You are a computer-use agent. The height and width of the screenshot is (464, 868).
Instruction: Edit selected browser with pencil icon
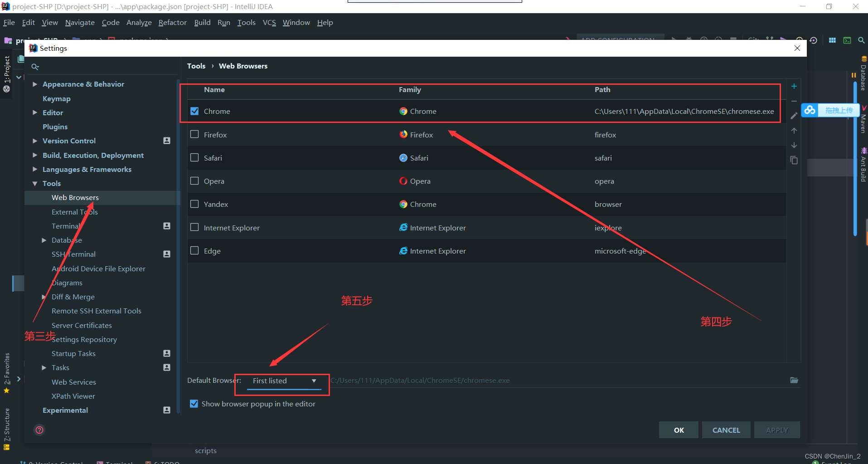[794, 116]
